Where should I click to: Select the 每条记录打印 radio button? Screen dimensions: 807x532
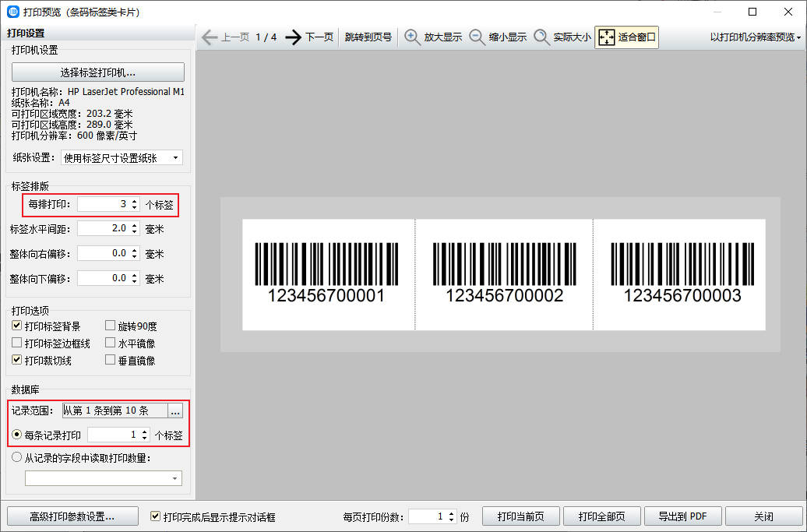(17, 435)
